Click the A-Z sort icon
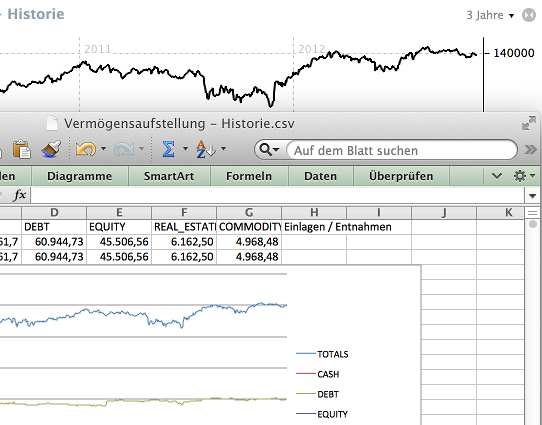This screenshot has height=425, width=542. point(205,149)
